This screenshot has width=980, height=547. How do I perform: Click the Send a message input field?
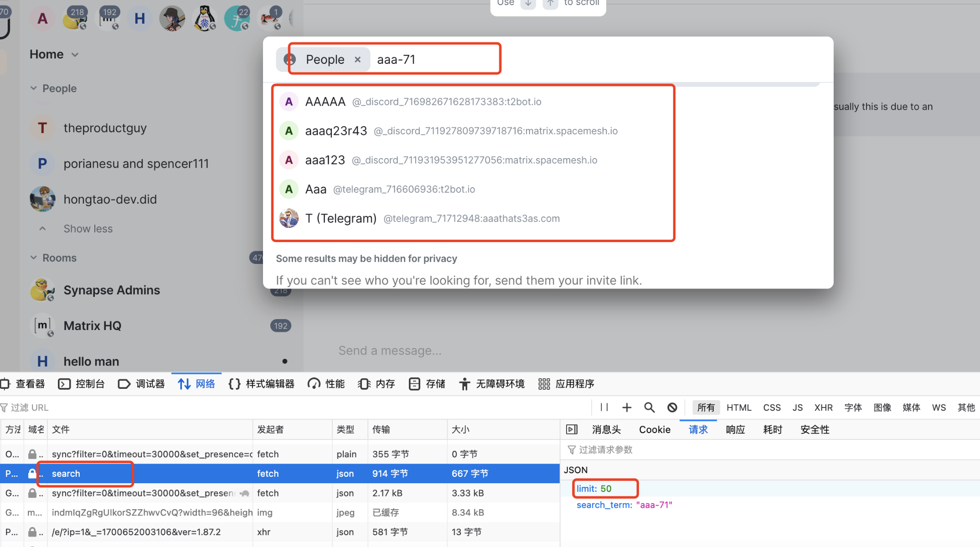390,350
